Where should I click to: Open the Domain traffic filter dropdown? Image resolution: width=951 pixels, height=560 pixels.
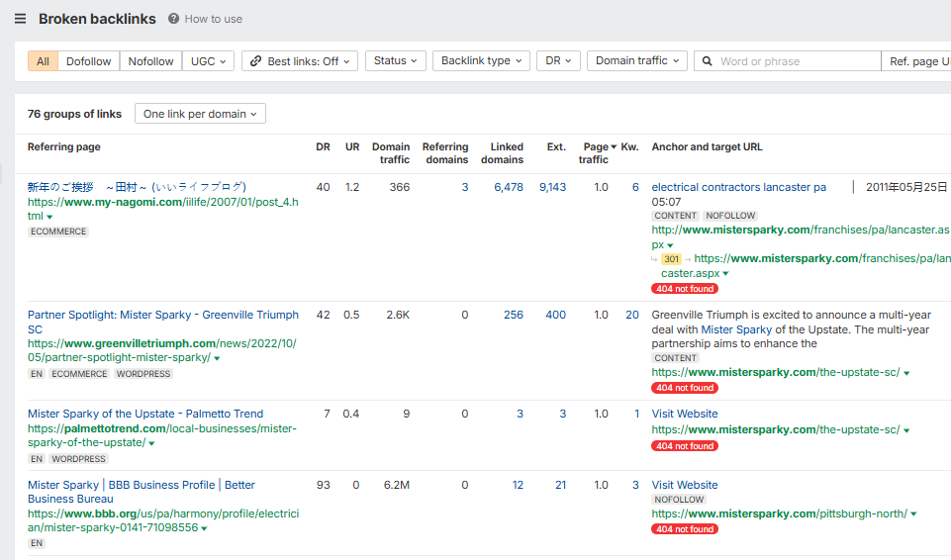[637, 60]
